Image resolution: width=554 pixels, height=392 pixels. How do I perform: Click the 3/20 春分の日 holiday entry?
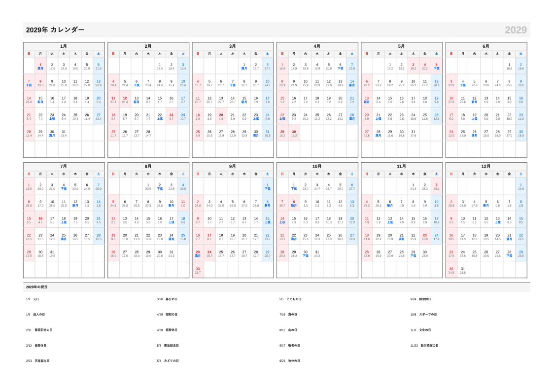(x=167, y=299)
